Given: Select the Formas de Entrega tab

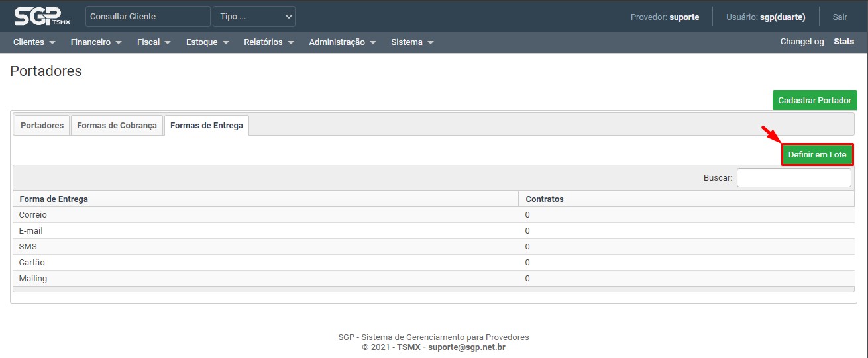Looking at the screenshot, I should 206,125.
